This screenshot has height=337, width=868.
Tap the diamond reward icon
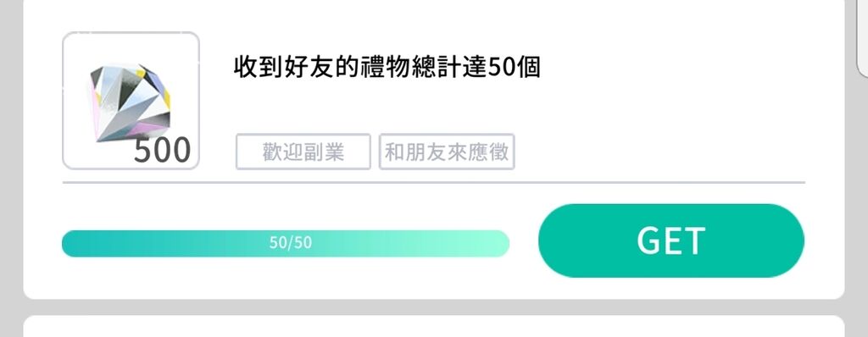129,102
